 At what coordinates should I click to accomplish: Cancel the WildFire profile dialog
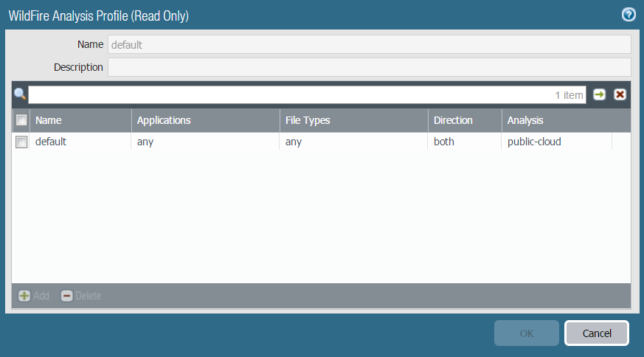pyautogui.click(x=597, y=333)
